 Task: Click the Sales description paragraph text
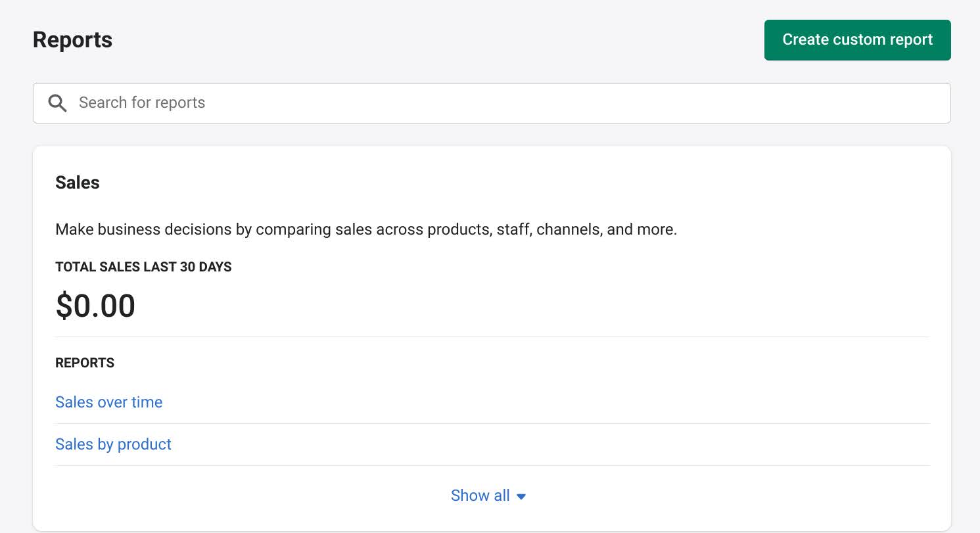[366, 229]
